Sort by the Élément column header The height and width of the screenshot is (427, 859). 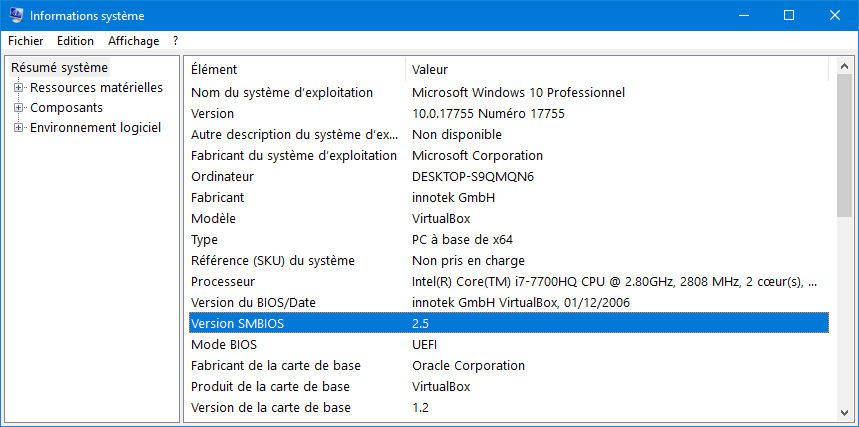(x=295, y=70)
